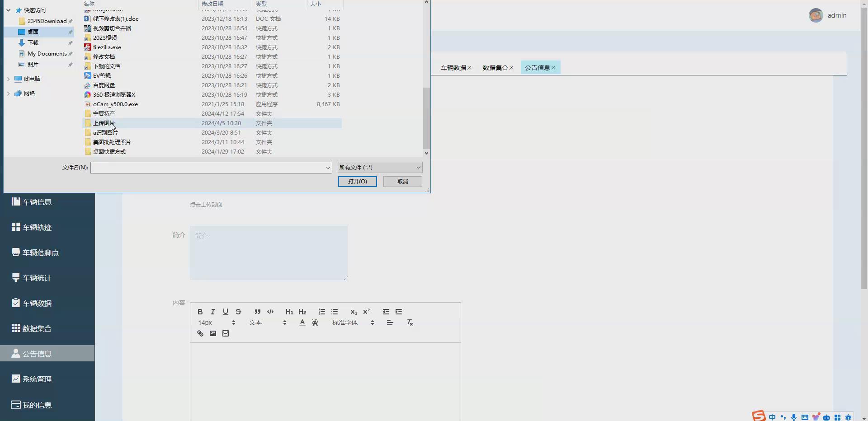
Task: Select the oCam_v500.0.exe file
Action: 212,104
